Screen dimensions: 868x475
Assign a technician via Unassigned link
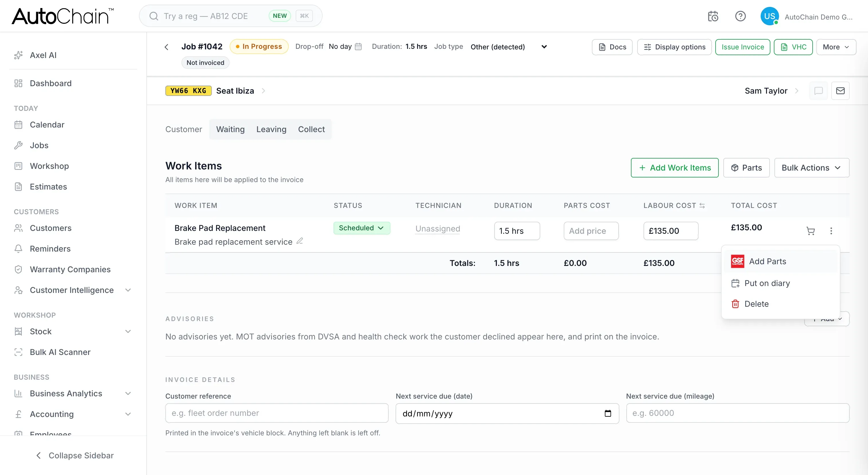(438, 229)
